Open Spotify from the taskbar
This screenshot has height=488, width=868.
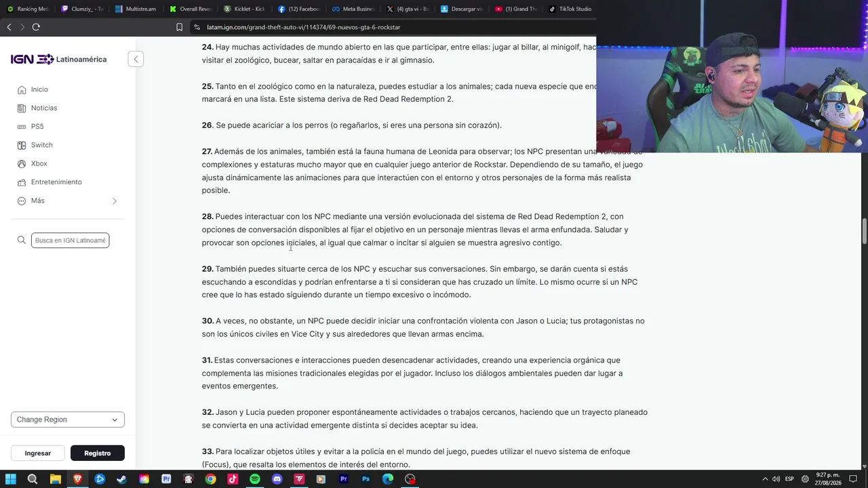pos(255,479)
